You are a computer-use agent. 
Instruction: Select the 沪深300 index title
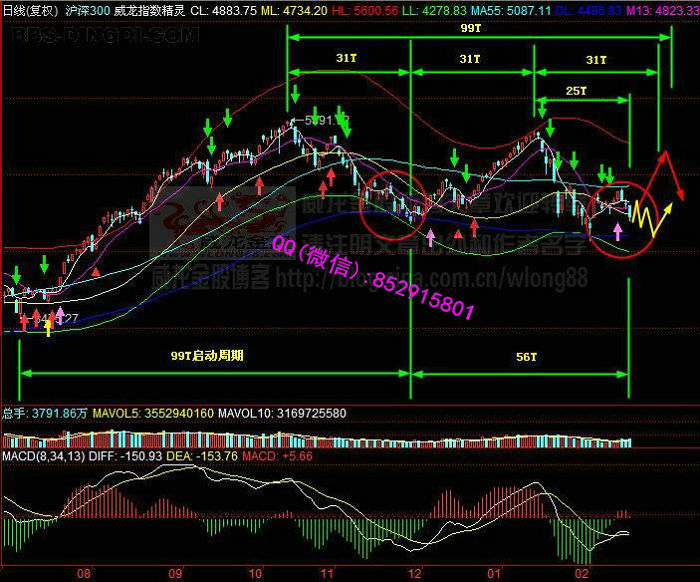(88, 9)
